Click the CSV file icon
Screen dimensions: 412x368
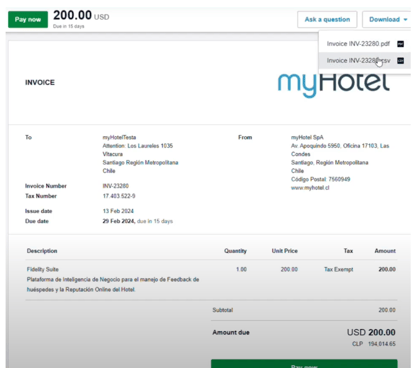click(401, 60)
